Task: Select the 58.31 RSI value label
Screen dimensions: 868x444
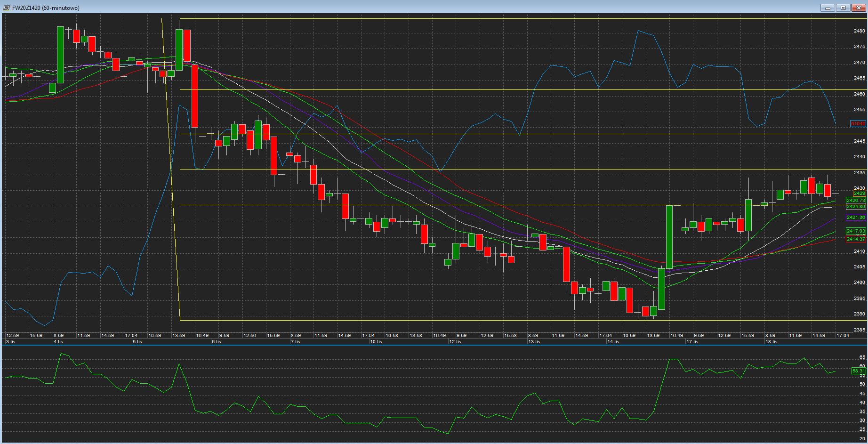Action: [x=858, y=371]
